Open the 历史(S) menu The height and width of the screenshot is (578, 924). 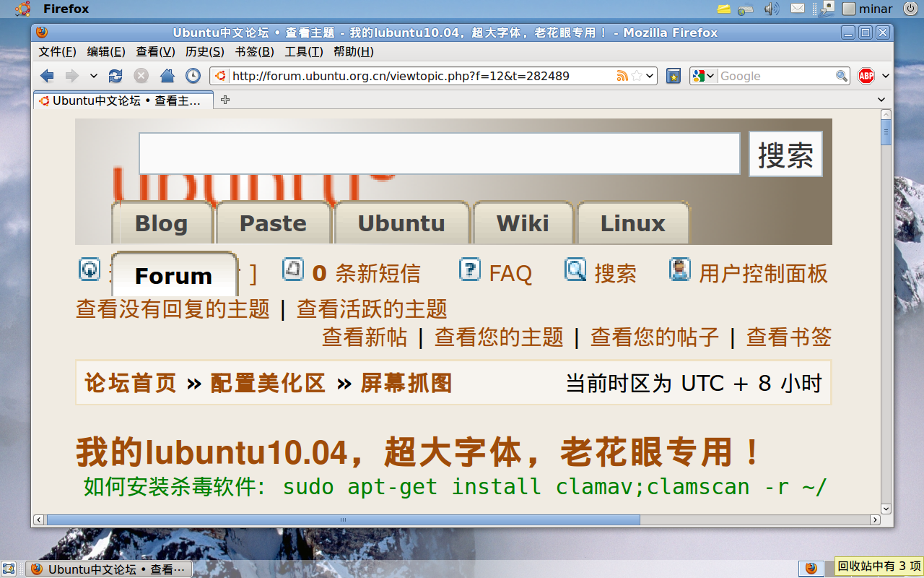(205, 52)
